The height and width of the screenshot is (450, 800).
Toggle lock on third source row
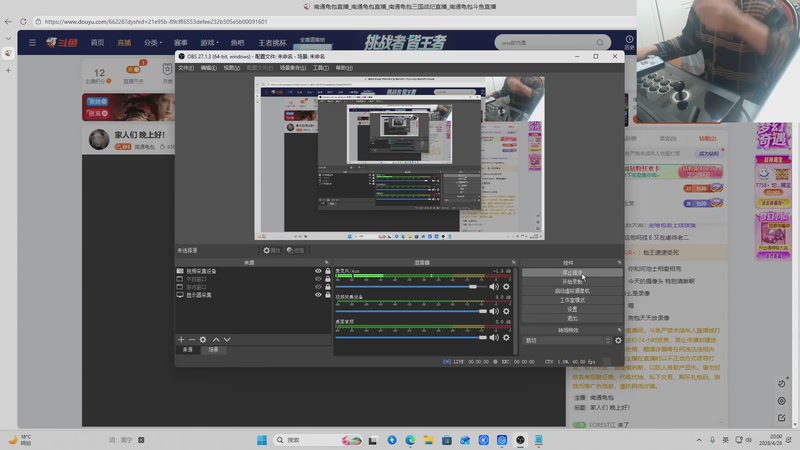(328, 287)
